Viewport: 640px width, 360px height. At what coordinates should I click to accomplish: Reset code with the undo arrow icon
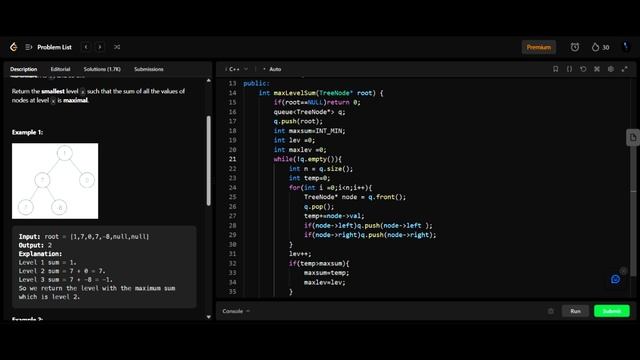click(x=583, y=69)
